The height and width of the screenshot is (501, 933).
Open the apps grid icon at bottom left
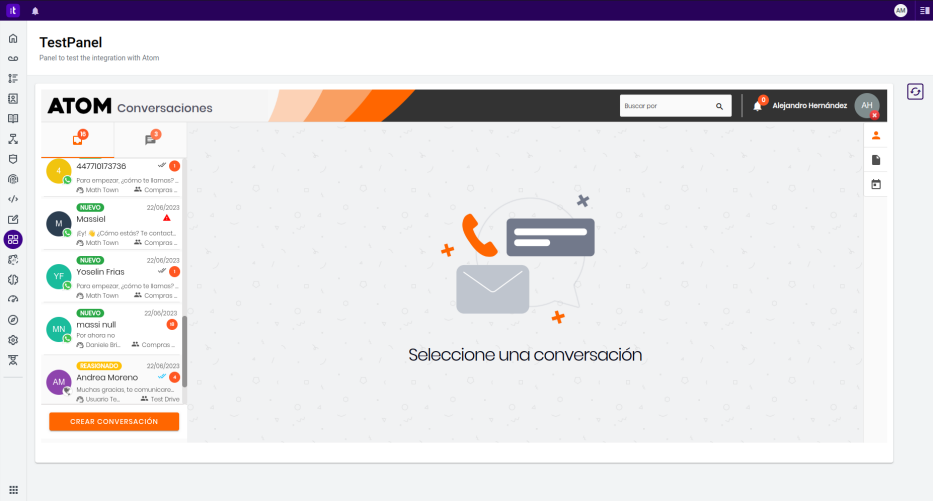(x=13, y=490)
